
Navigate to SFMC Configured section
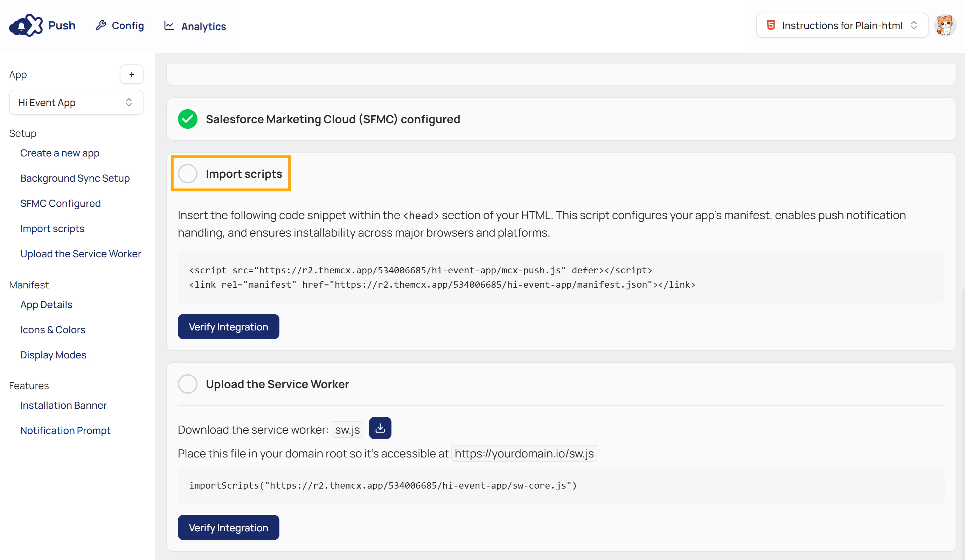pyautogui.click(x=61, y=203)
